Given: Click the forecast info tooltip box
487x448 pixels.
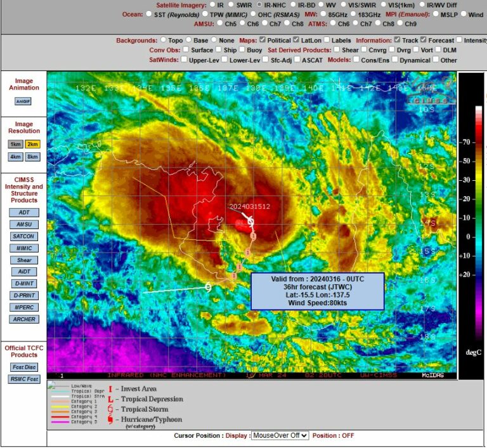Looking at the screenshot, I should click(x=318, y=291).
